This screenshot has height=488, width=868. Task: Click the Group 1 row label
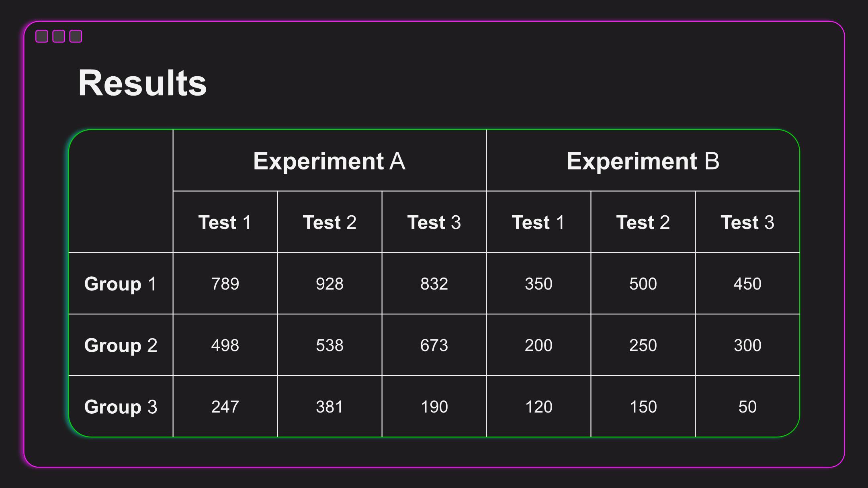point(121,284)
